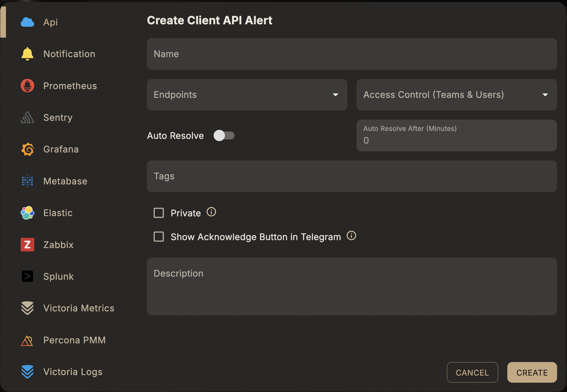567x392 pixels.
Task: Open the Endpoints dropdown
Action: [x=247, y=95]
